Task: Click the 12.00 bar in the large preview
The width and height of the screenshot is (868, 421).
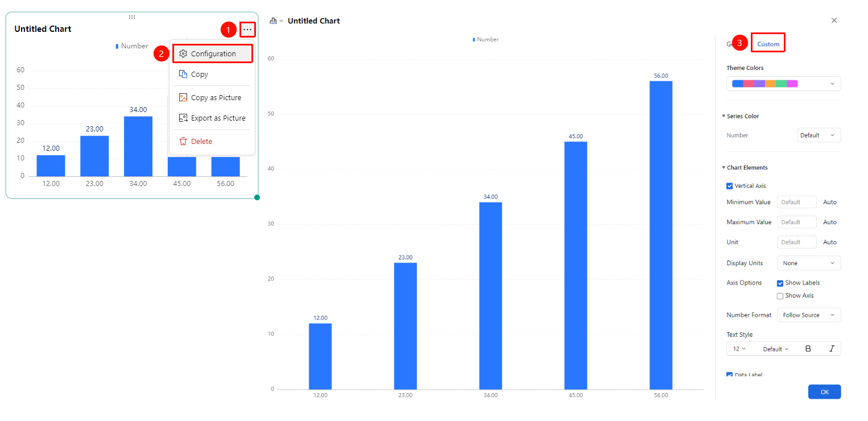Action: [x=320, y=356]
